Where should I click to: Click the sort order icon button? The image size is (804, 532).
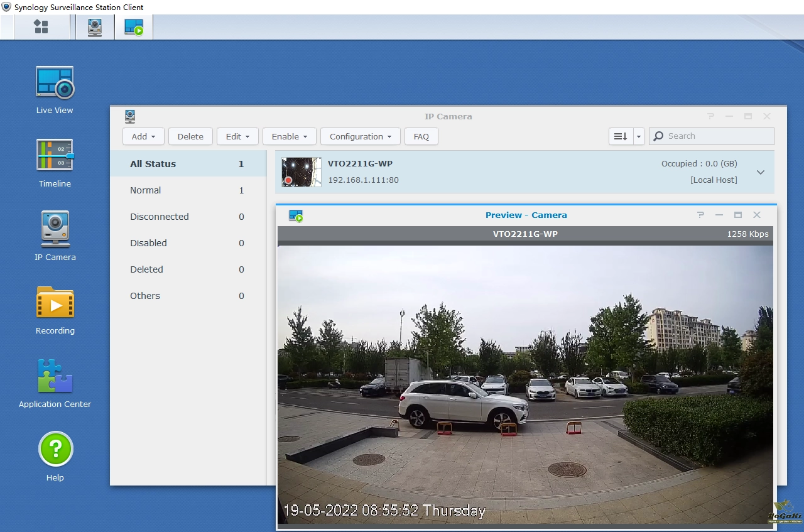(621, 136)
